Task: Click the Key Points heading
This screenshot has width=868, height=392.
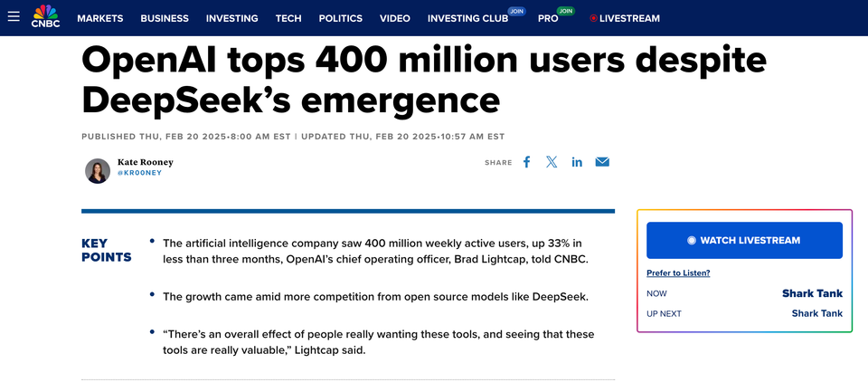Action: 107,250
